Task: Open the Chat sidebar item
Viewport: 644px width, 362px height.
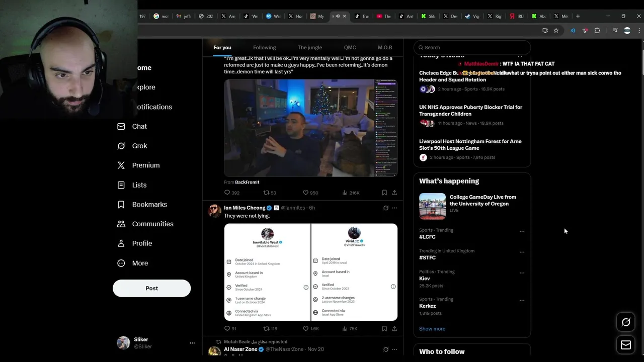Action: coord(132,126)
